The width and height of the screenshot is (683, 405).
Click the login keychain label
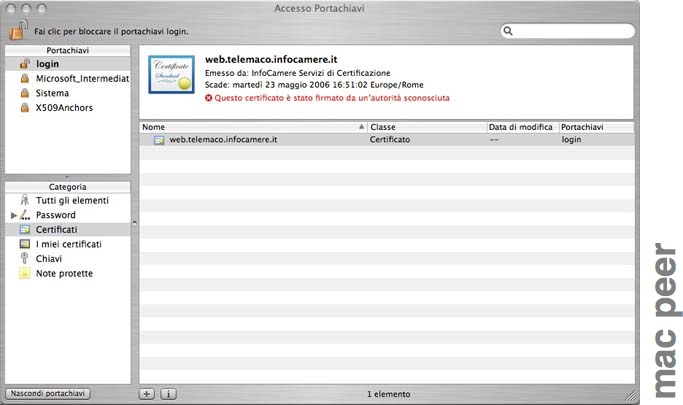tap(47, 64)
